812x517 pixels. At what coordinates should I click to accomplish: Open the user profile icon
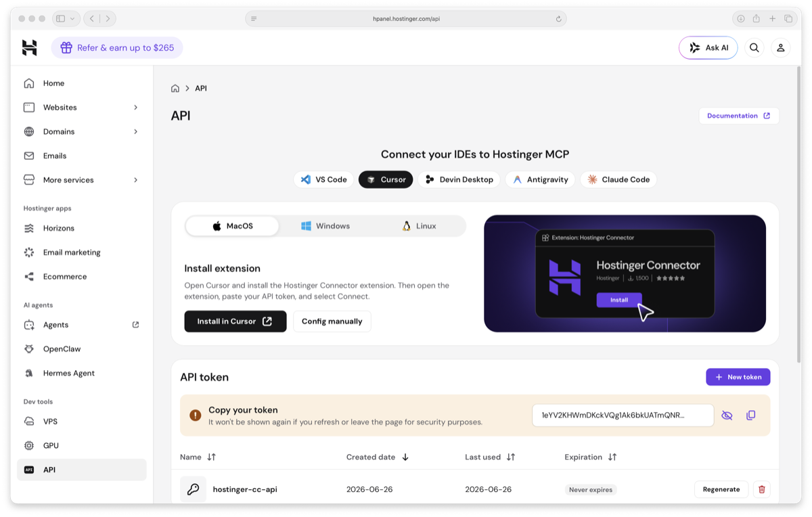(780, 47)
